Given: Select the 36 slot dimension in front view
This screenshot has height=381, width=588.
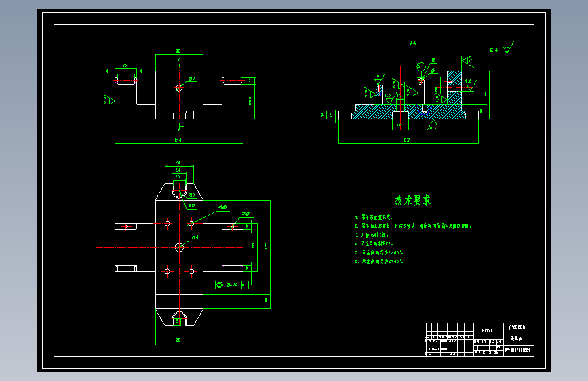Looking at the screenshot, I should pos(125,66).
